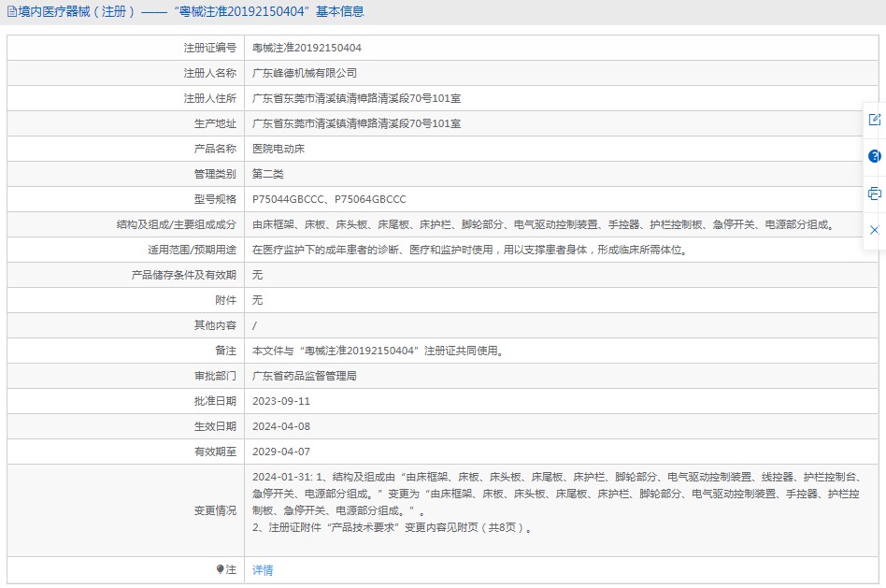This screenshot has width=886, height=588.
Task: Select the registration number 粤械注准20192150404 value
Action: 307,48
